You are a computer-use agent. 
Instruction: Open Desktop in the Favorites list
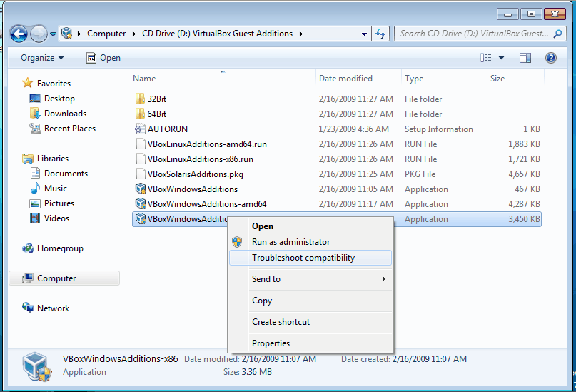tap(59, 99)
